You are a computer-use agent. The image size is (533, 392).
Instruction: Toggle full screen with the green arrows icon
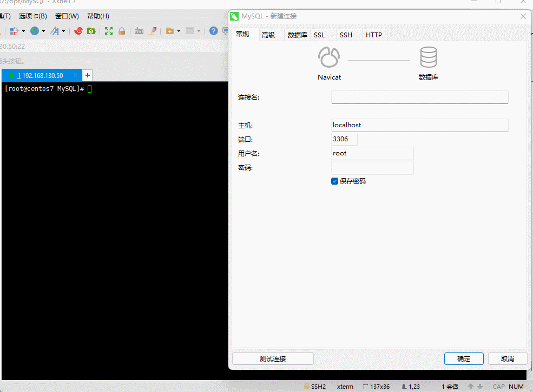click(109, 31)
